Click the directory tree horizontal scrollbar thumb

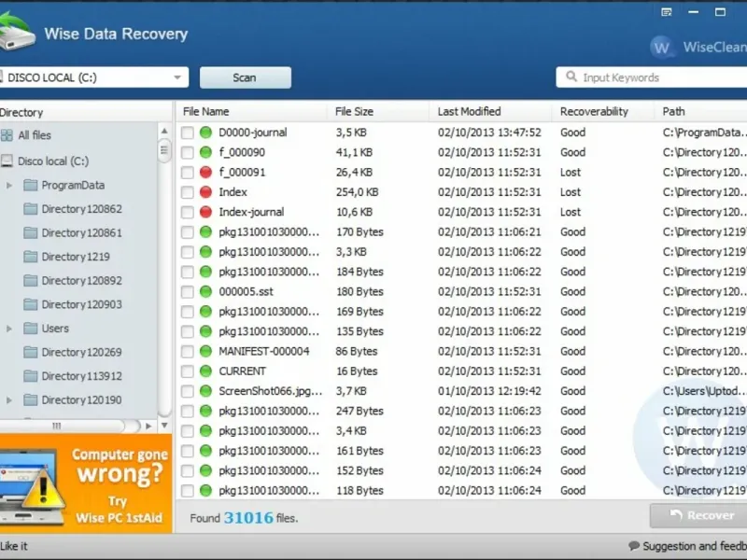62,426
